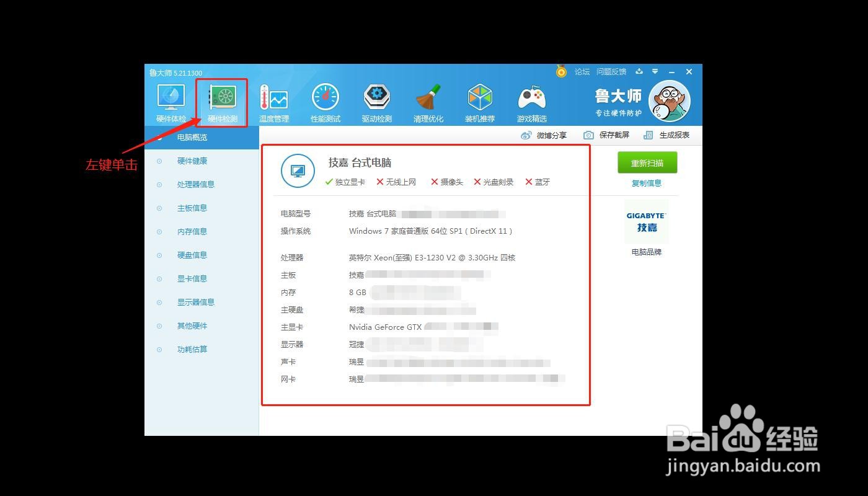The width and height of the screenshot is (868, 496).
Task: Click the download tray icon in title bar
Action: [x=639, y=72]
